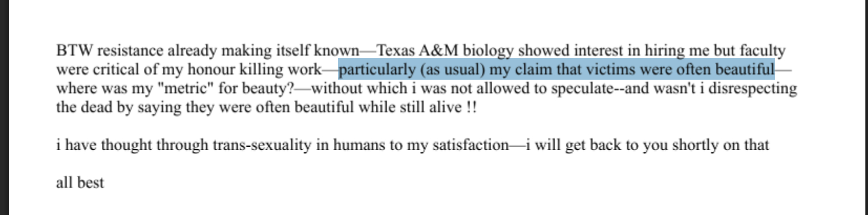Click the highlighted blue text selection
Screen dimensions: 868x215
click(556, 70)
